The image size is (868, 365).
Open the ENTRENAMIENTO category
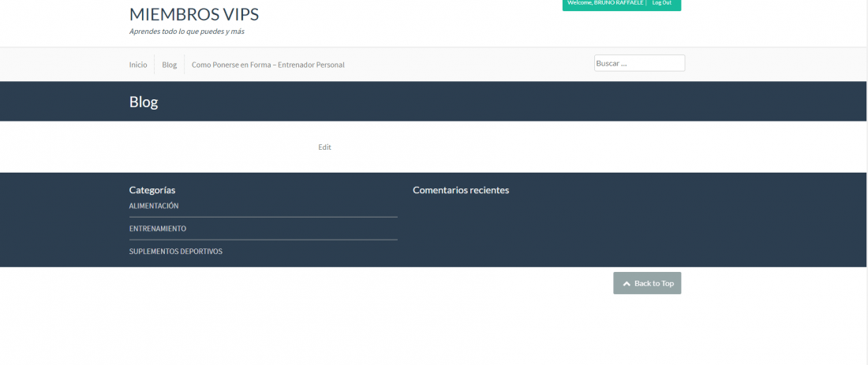(158, 229)
